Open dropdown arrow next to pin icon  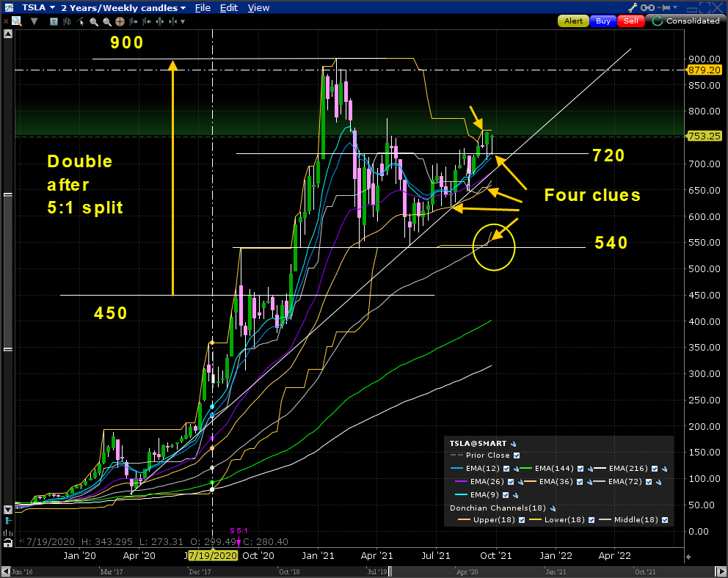[676, 7]
